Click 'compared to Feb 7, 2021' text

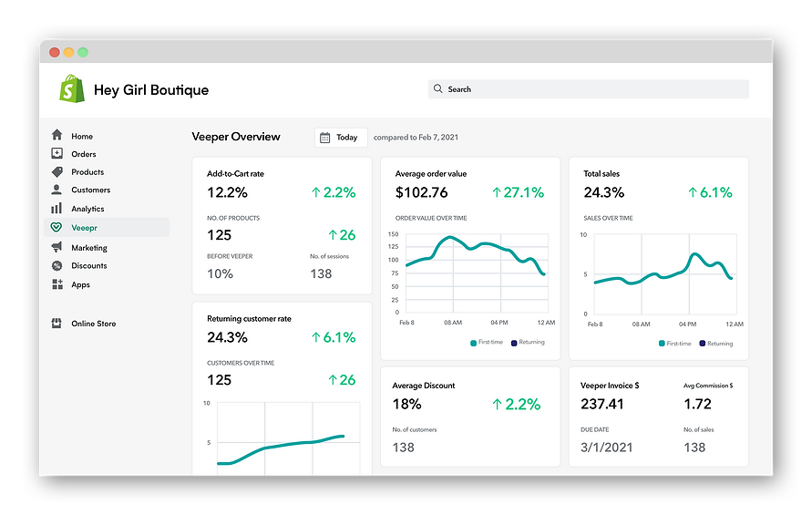(416, 138)
